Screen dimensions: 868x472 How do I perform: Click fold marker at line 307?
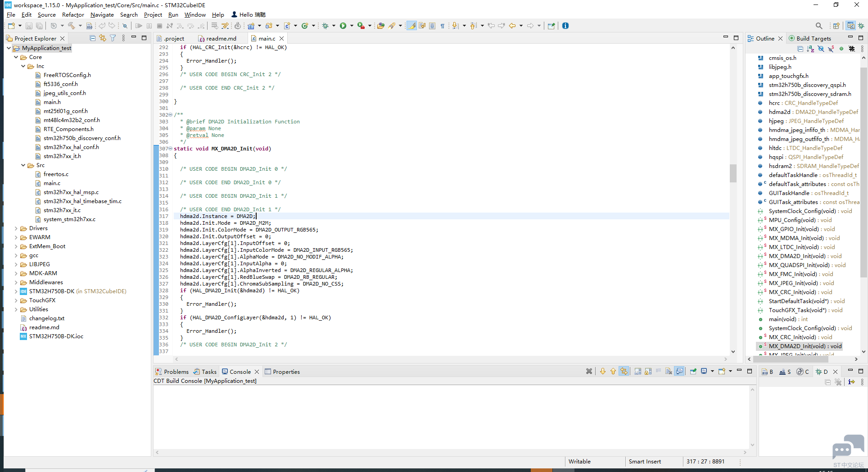(171, 149)
